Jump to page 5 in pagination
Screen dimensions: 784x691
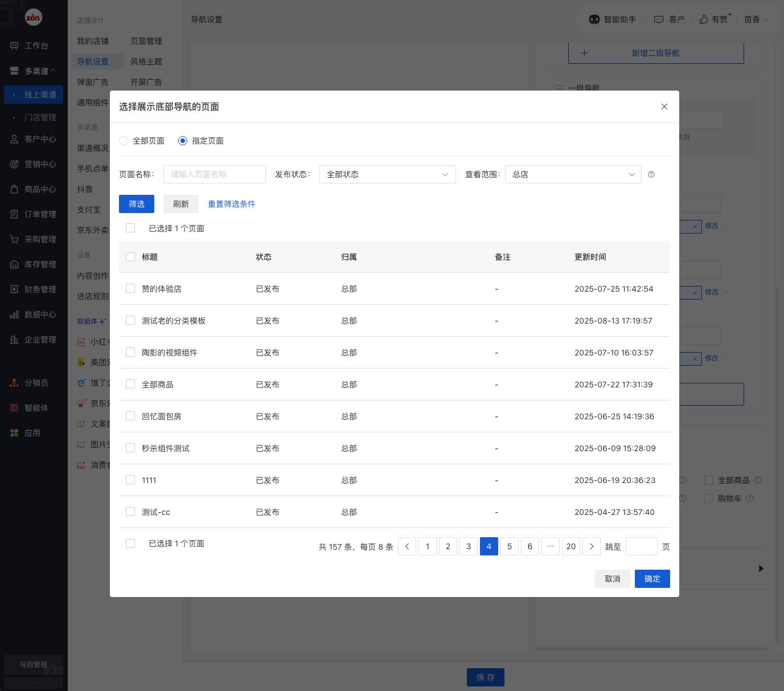click(510, 546)
